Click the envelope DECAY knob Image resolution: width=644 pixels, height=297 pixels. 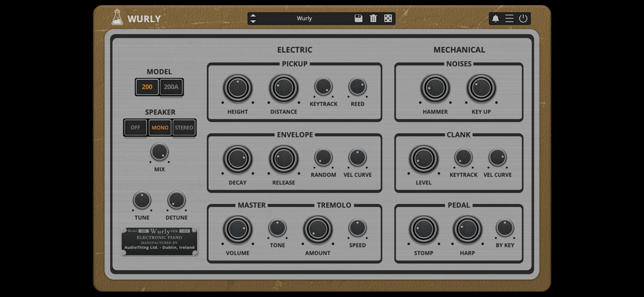coord(237,159)
